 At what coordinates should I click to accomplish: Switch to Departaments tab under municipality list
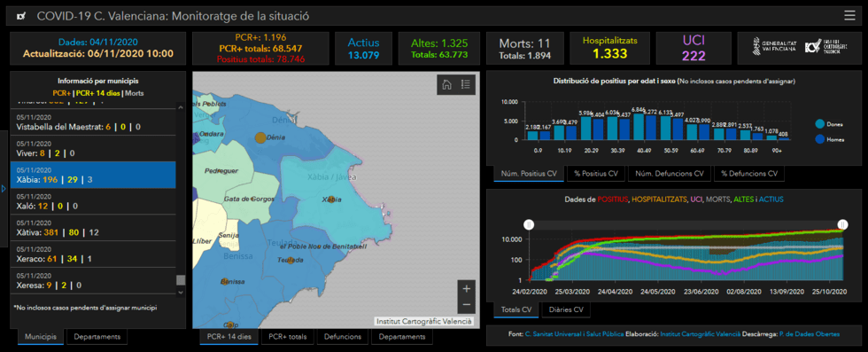tap(97, 336)
